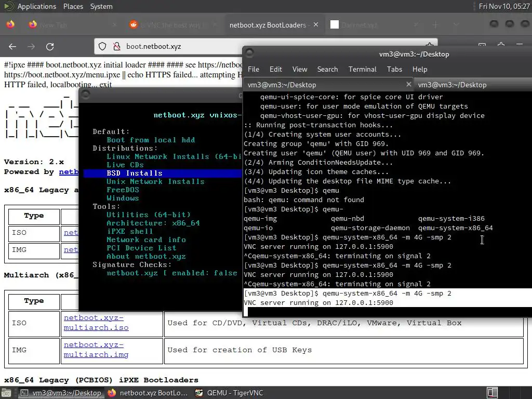The width and height of the screenshot is (532, 399).
Task: Switch to the New Tab browser tab
Action: pyautogui.click(x=72, y=25)
